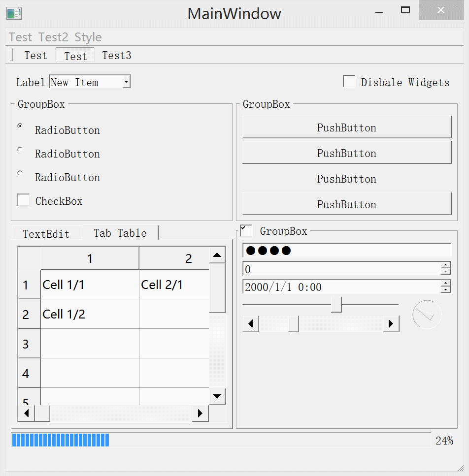Screen dimensions: 469x476
Task: Click the blue progress bar
Action: (221, 440)
